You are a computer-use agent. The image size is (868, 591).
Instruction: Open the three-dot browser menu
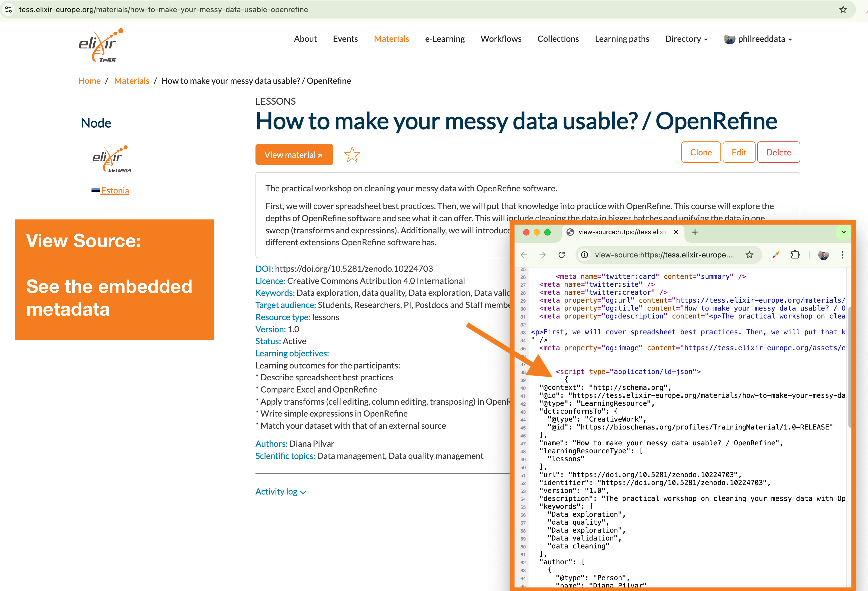[842, 255]
